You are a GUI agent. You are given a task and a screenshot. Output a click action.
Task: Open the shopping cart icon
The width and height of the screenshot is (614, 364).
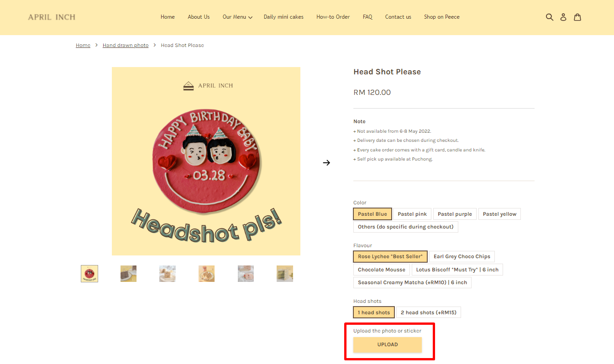pyautogui.click(x=577, y=17)
